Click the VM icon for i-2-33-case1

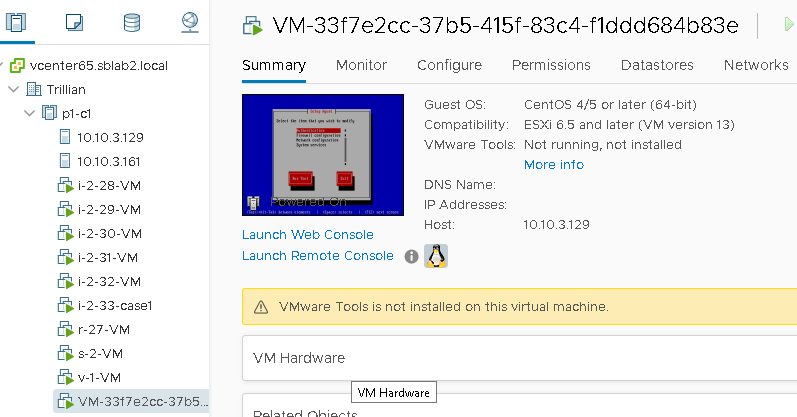[66, 306]
